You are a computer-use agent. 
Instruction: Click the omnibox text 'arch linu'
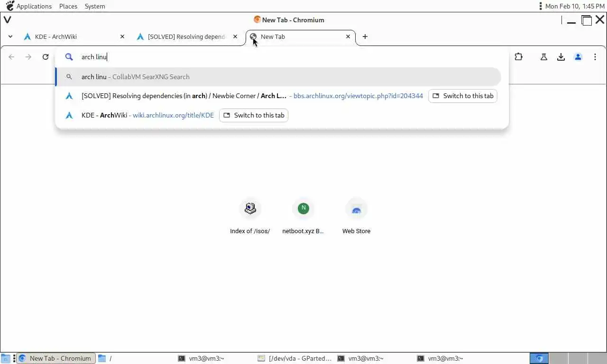94,57
